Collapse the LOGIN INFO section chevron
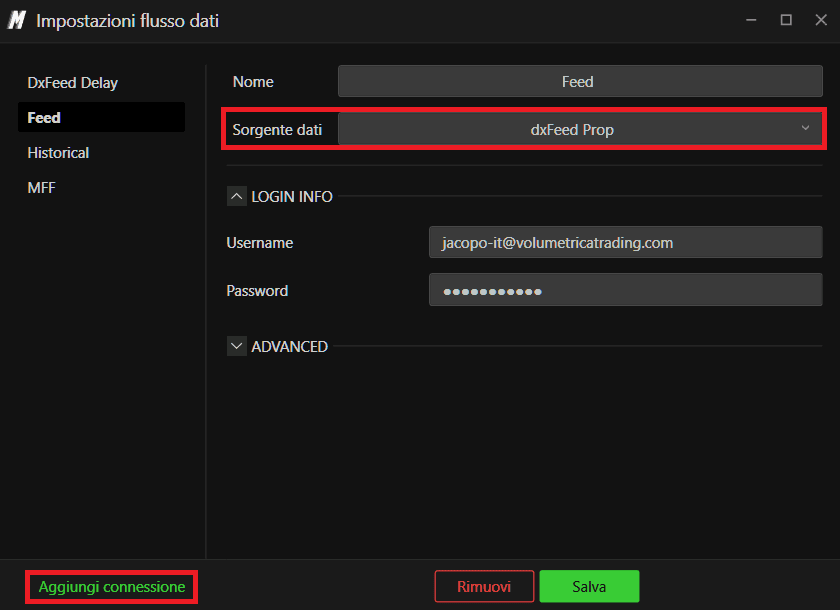The width and height of the screenshot is (840, 610). tap(237, 197)
